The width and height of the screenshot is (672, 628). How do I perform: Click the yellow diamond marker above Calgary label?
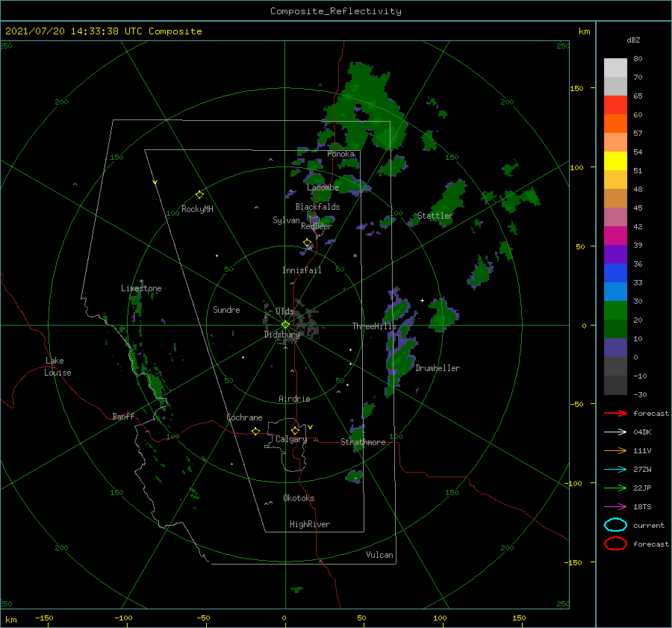(x=295, y=430)
